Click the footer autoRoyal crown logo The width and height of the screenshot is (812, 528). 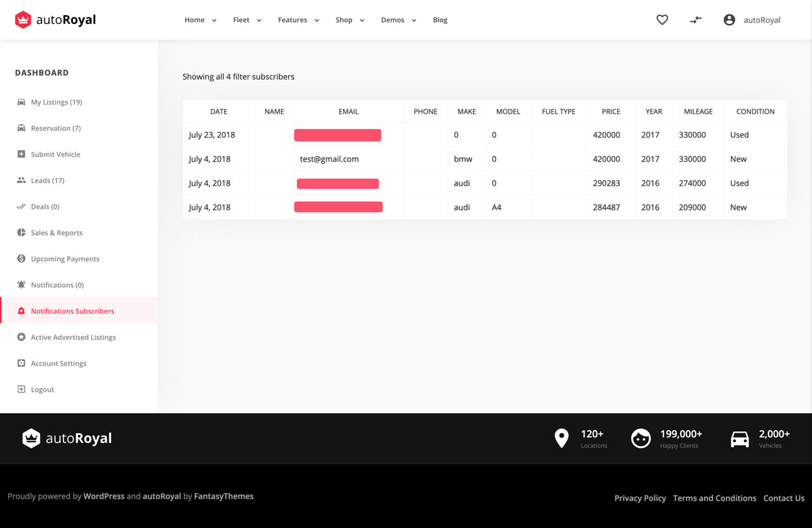coord(31,438)
